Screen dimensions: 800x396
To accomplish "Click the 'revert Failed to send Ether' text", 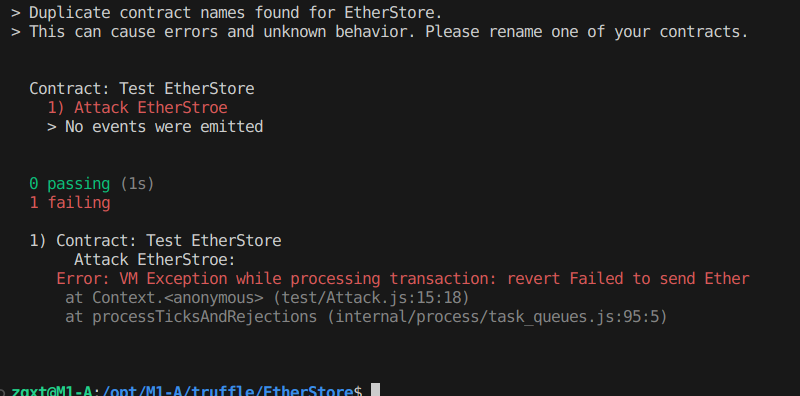I will (628, 279).
